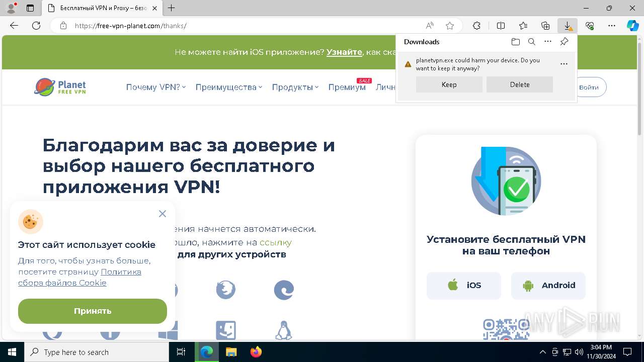Choose the Android app button

point(548,286)
